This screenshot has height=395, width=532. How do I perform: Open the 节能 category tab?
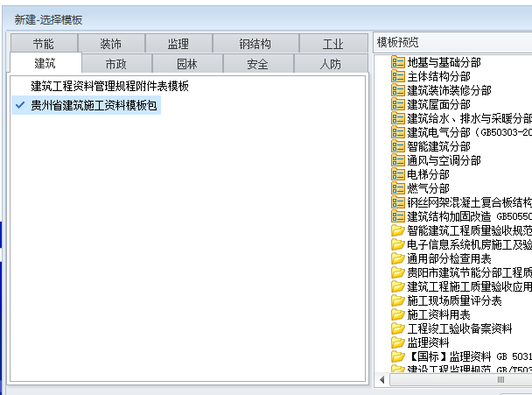(x=44, y=44)
